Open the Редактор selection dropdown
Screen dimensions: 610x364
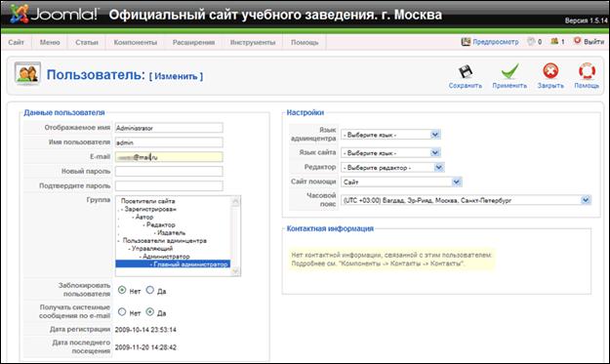(x=392, y=168)
